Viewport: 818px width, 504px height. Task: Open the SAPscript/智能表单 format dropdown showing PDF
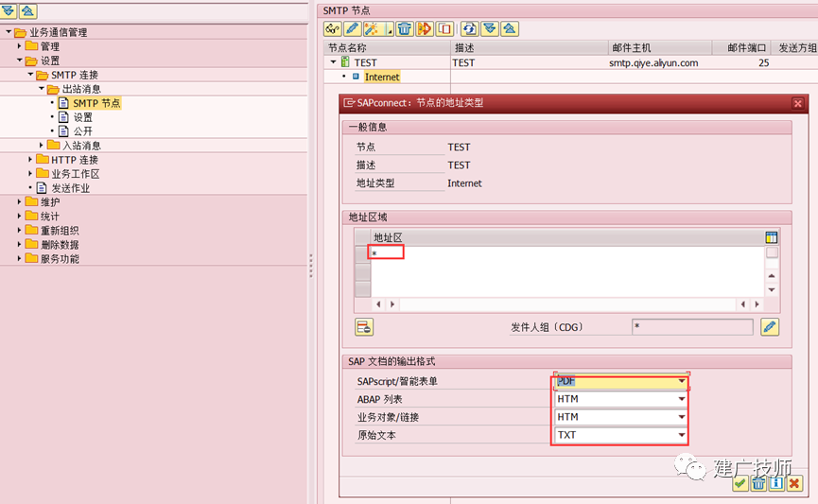(x=681, y=381)
